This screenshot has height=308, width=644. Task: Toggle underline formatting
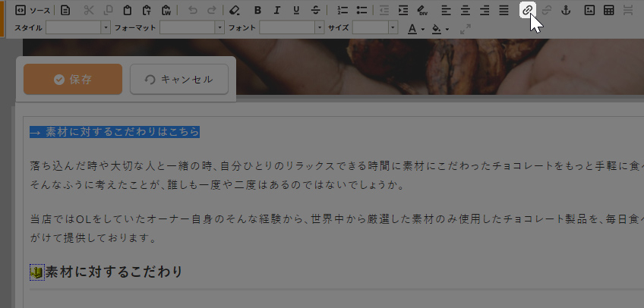295,10
